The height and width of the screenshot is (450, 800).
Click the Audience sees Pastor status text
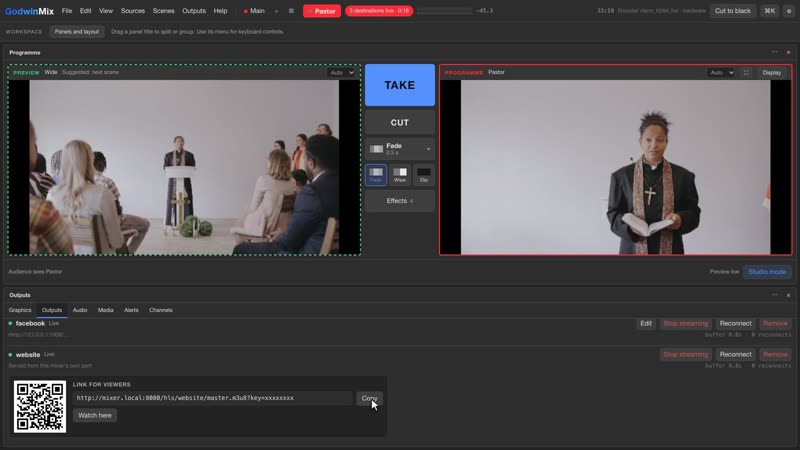[35, 271]
